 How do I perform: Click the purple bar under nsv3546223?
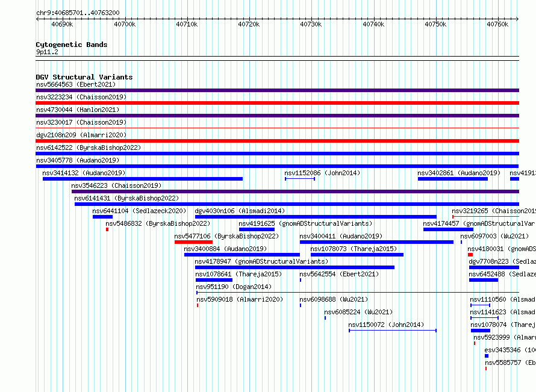(295, 191)
